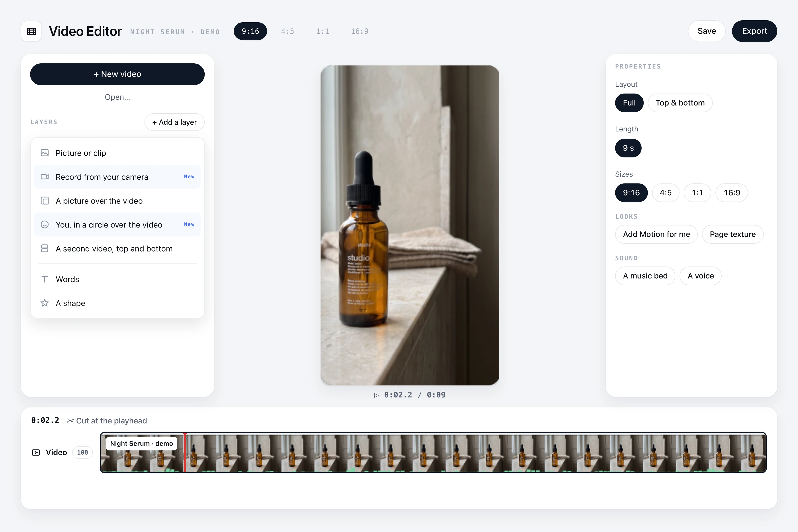
Task: Save the project
Action: click(707, 31)
